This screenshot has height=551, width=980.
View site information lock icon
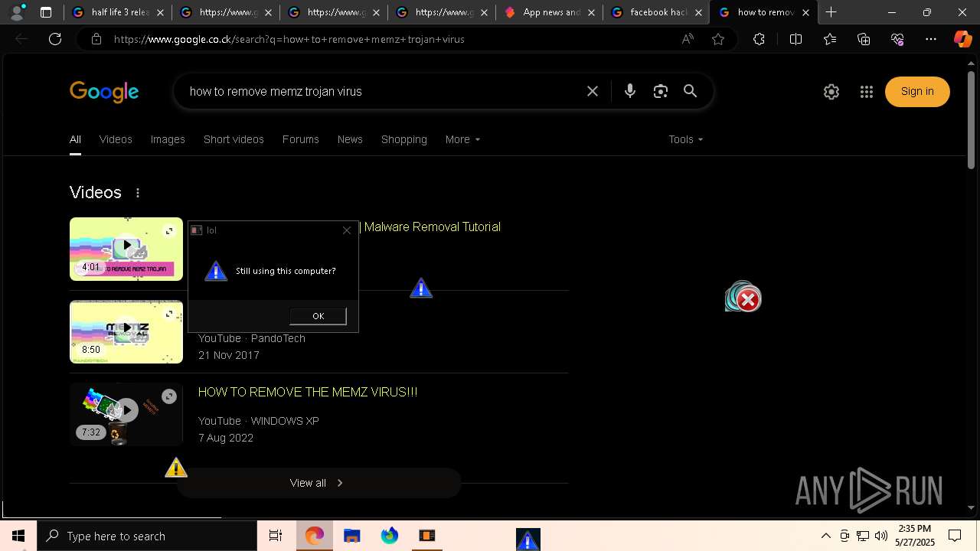coord(96,39)
